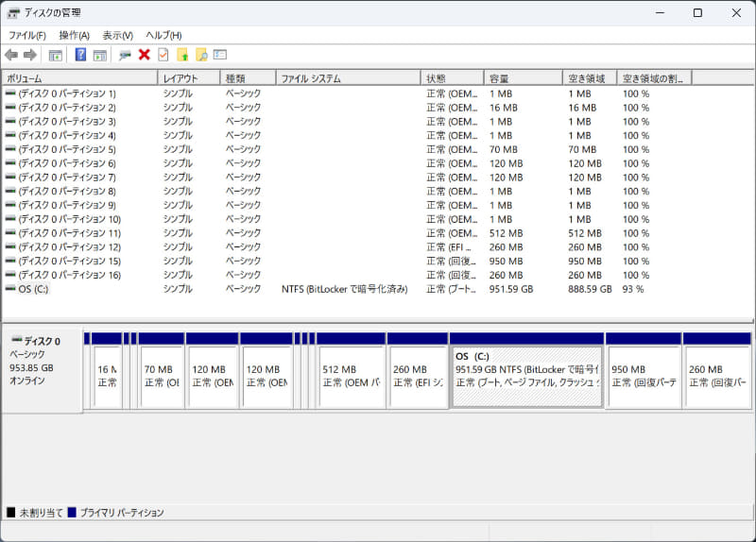Click the 950 MB capacity cell in the list

tap(506, 262)
